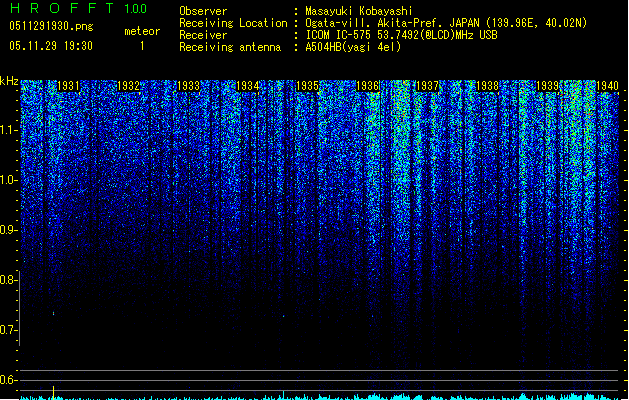Click the 1934 time marker

(x=248, y=86)
